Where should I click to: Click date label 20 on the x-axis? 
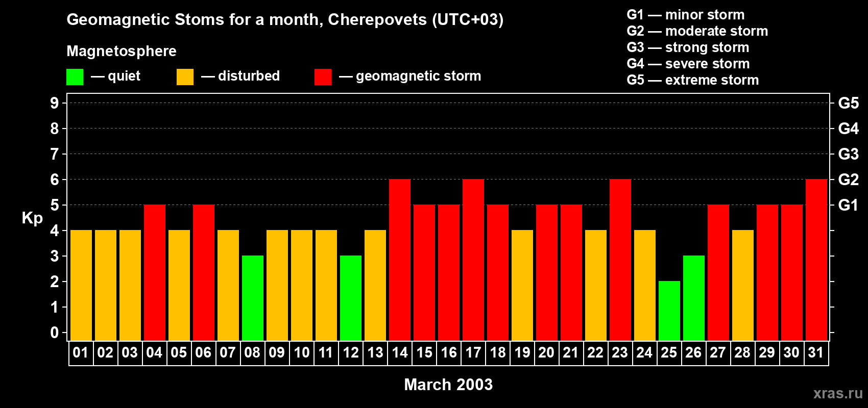(x=546, y=353)
